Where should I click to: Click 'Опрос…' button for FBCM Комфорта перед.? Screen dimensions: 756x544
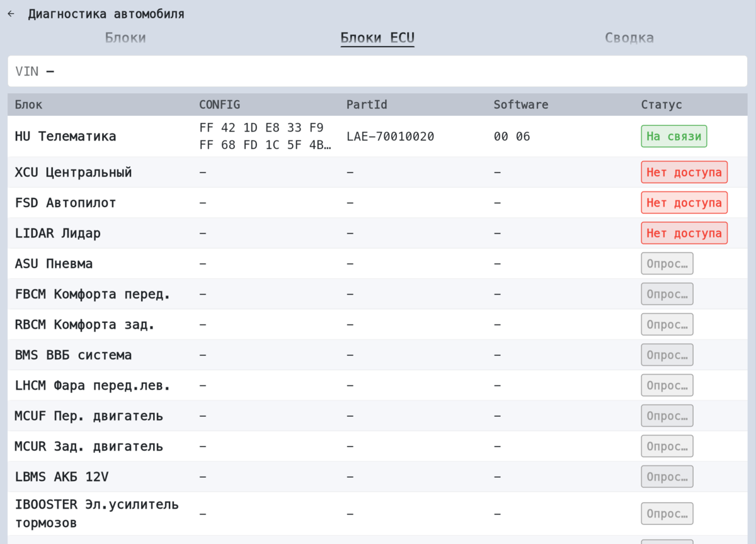(x=667, y=294)
